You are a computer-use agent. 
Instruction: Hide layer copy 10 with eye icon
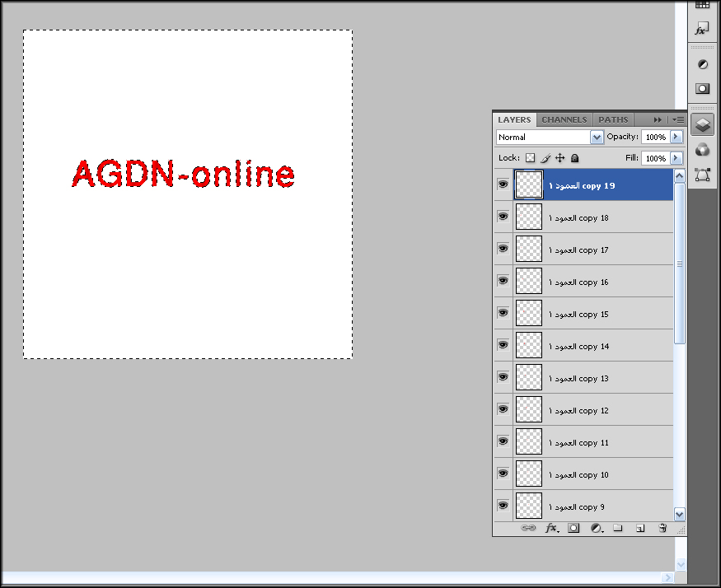point(503,474)
